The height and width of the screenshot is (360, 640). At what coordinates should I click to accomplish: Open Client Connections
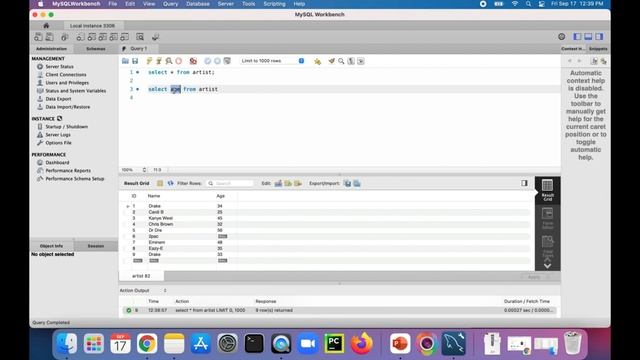point(66,75)
